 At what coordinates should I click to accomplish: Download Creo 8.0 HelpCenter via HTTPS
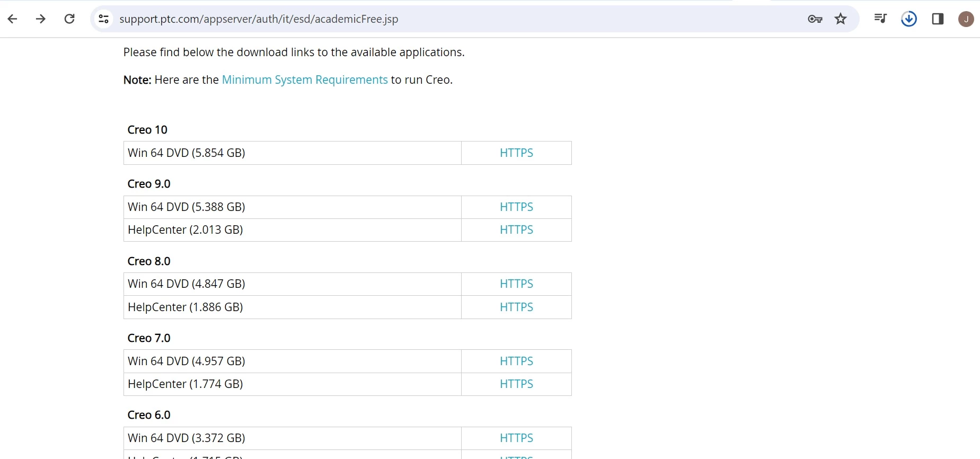(x=516, y=307)
